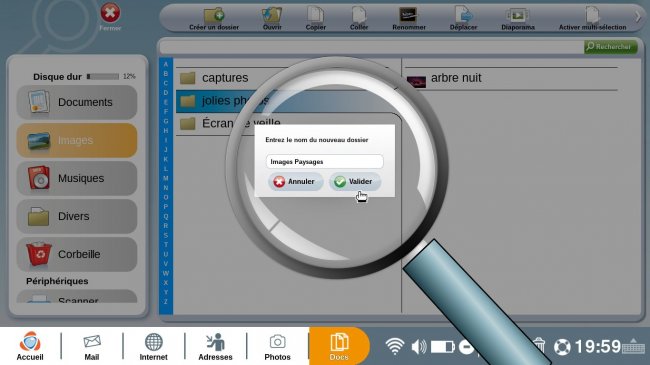This screenshot has height=365, width=650.
Task: Cancel the dialog with Annuler
Action: point(295,182)
